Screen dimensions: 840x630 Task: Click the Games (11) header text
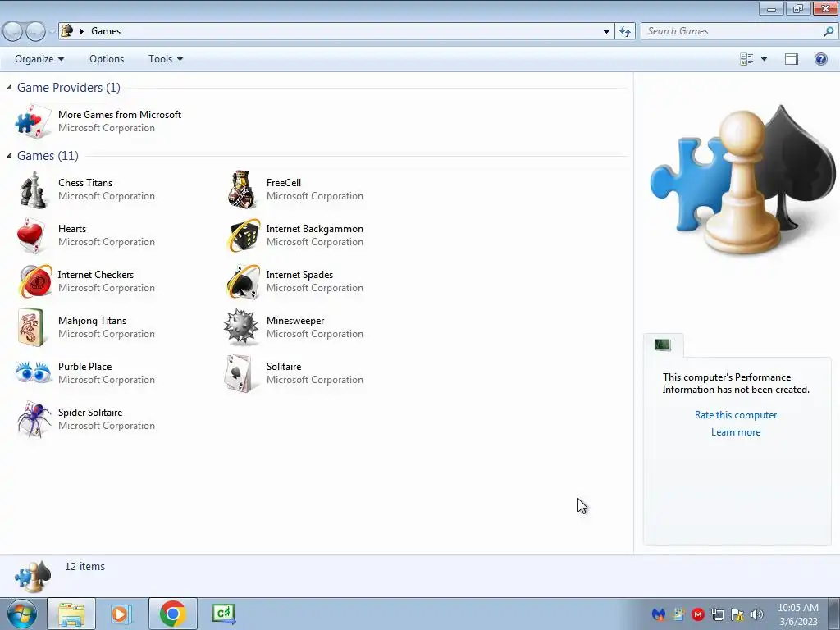click(48, 155)
